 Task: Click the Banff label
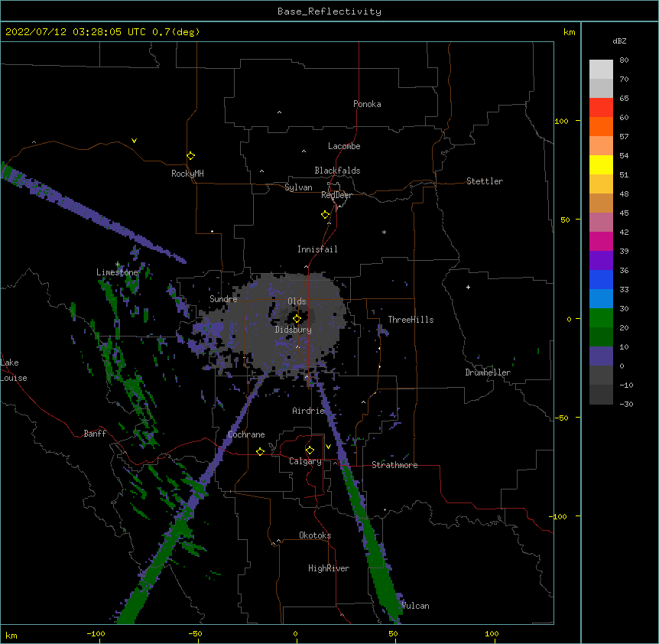95,434
